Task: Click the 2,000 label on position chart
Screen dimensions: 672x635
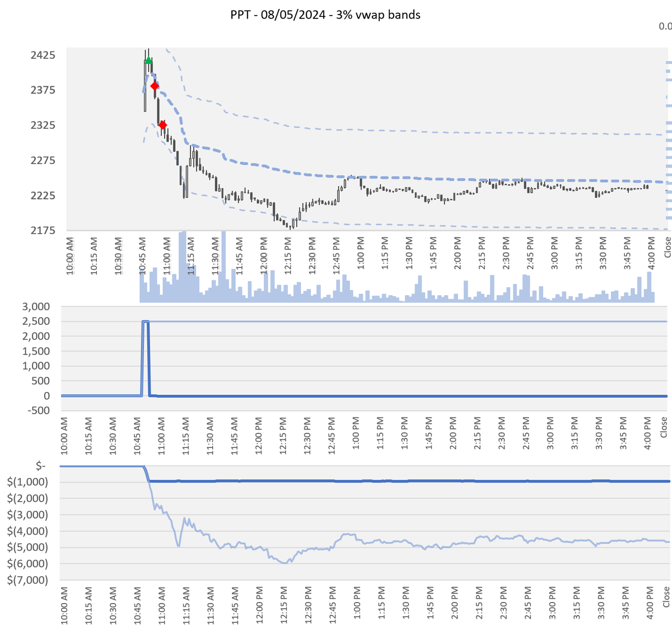Action: click(x=36, y=337)
